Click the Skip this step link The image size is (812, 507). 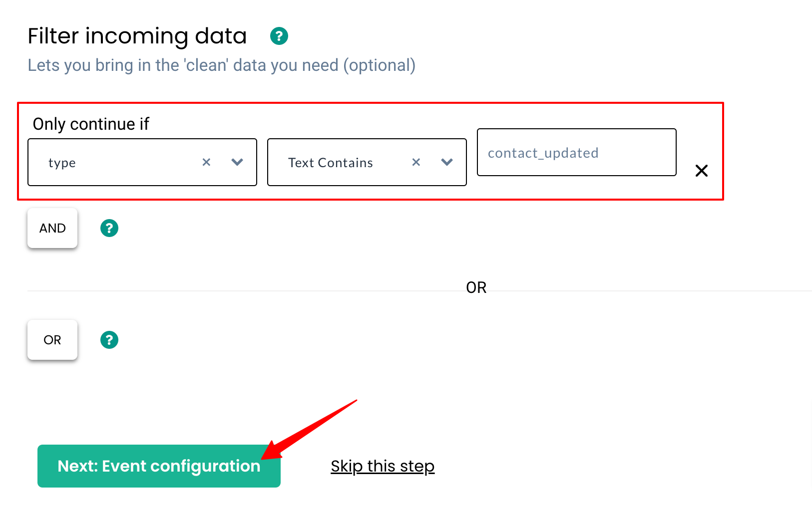coord(383,466)
